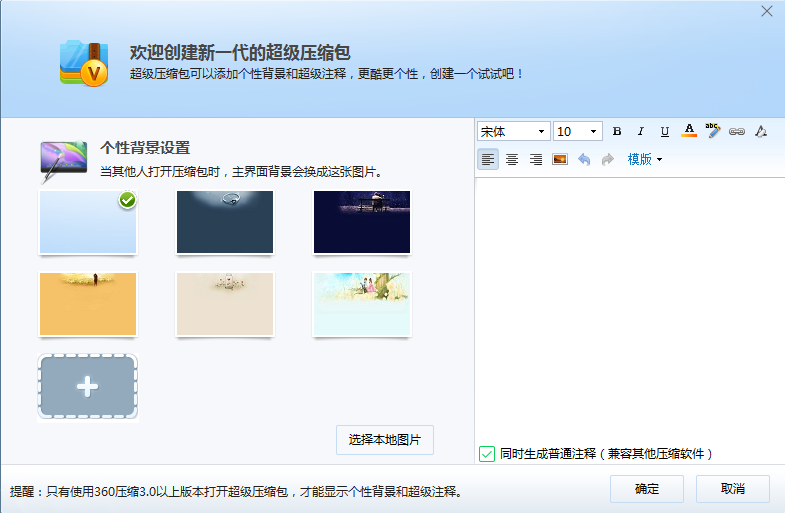785x513 pixels.
Task: Expand the font size 10 dropdown
Action: tap(578, 132)
